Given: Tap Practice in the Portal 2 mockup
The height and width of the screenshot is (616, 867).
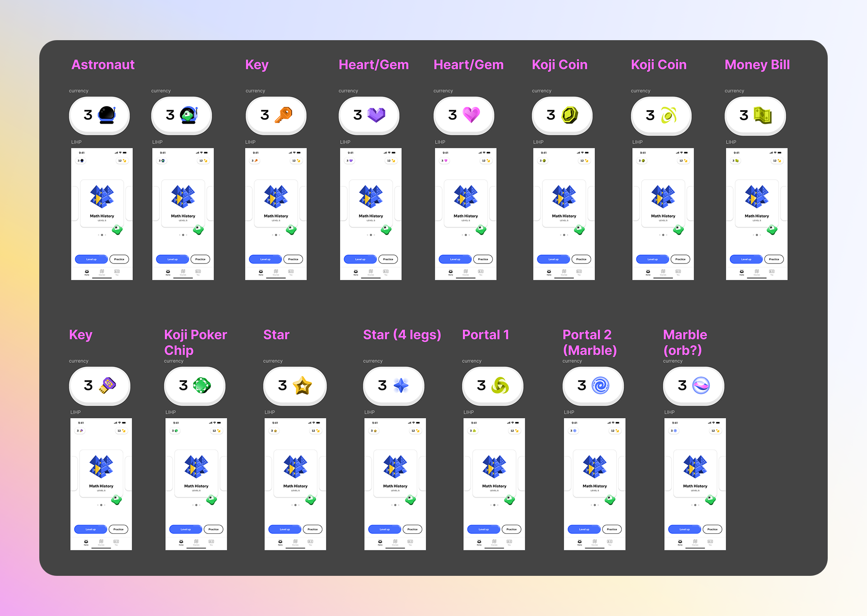Looking at the screenshot, I should click(612, 529).
